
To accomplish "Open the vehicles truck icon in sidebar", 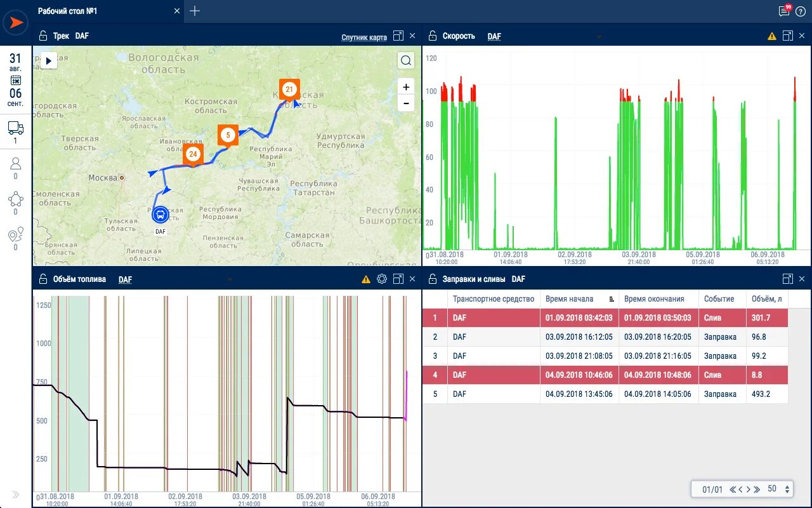I will point(16,128).
